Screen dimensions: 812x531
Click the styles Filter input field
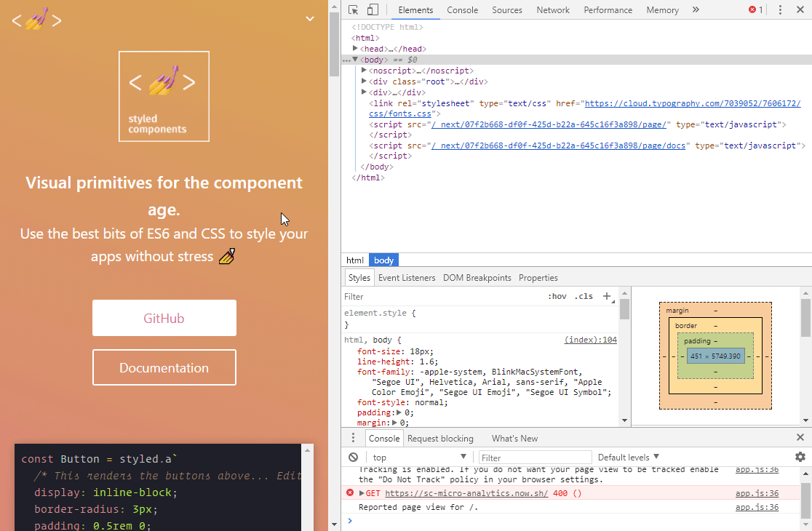pyautogui.click(x=443, y=297)
